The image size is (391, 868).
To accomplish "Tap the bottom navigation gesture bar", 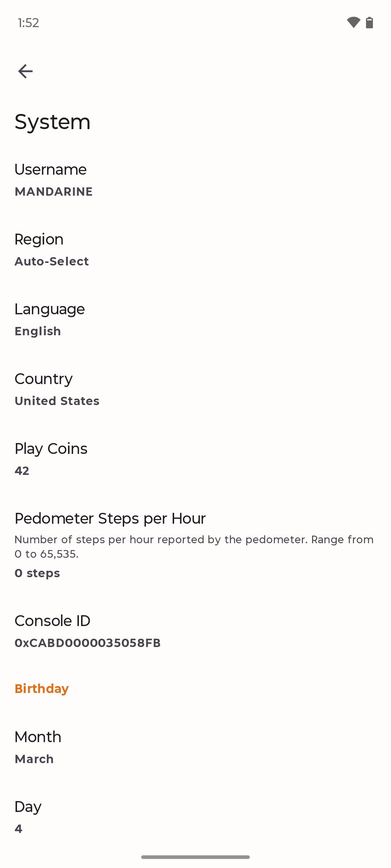I will [x=195, y=857].
